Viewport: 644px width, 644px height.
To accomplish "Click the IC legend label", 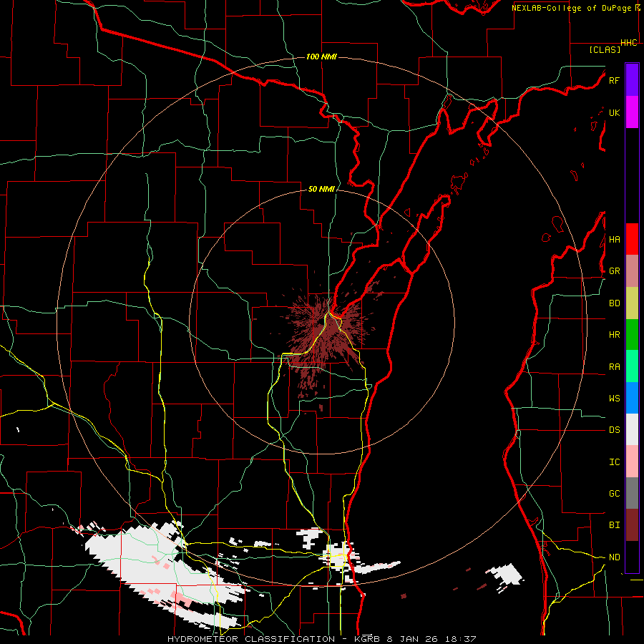I will click(x=614, y=462).
